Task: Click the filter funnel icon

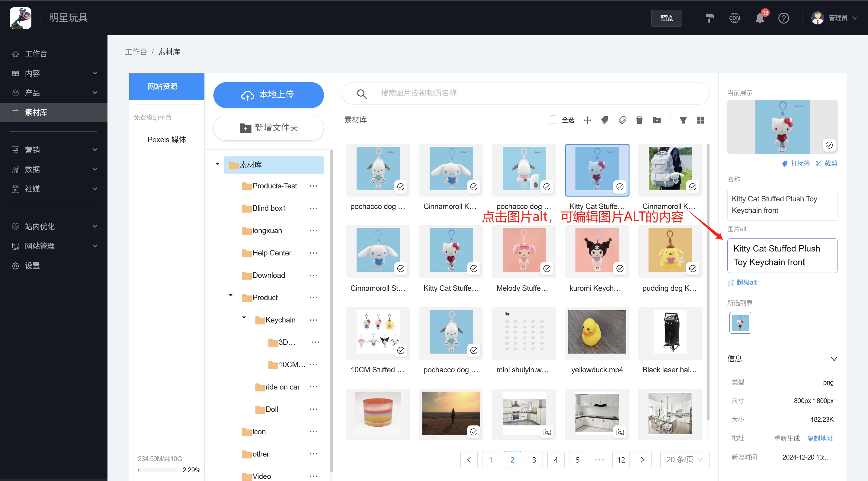Action: [683, 120]
